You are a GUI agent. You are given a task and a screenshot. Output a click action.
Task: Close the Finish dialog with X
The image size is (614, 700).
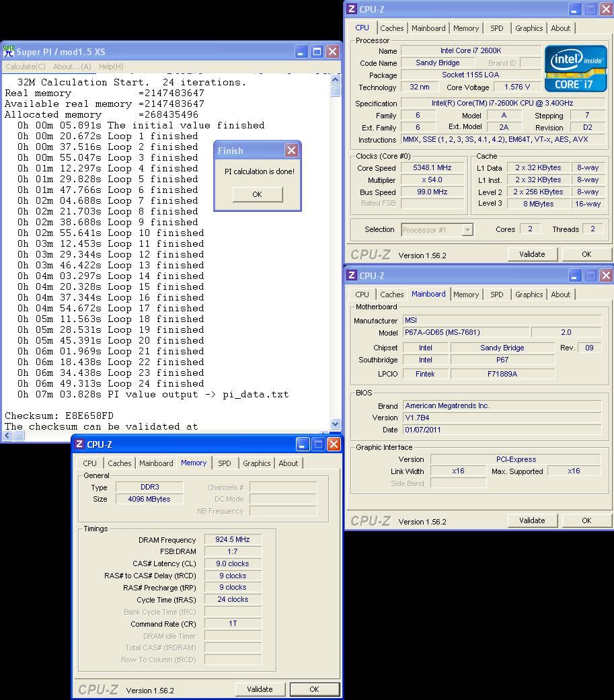[x=292, y=151]
